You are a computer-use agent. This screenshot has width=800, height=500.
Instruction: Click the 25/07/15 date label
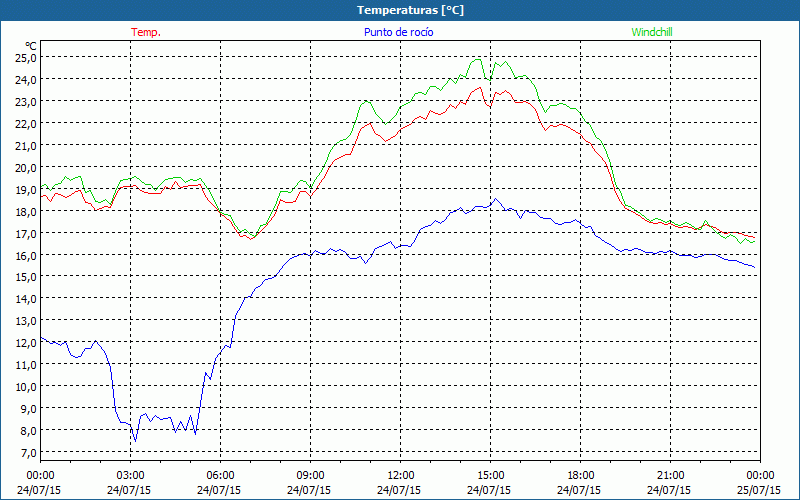759,490
